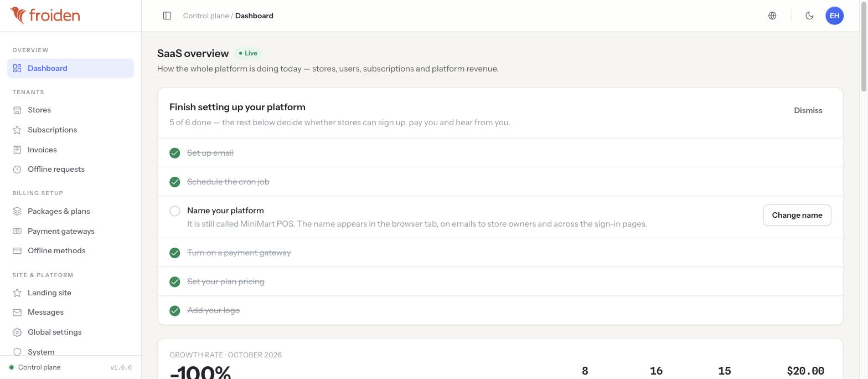Screen dimensions: 868x379
Task: Click the SaaS overview heading
Action: 193,53
